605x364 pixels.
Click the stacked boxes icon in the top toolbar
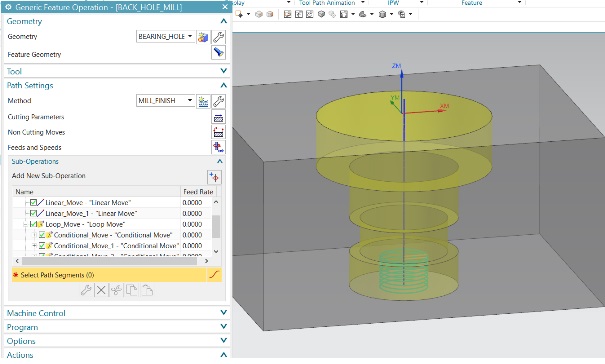point(402,14)
